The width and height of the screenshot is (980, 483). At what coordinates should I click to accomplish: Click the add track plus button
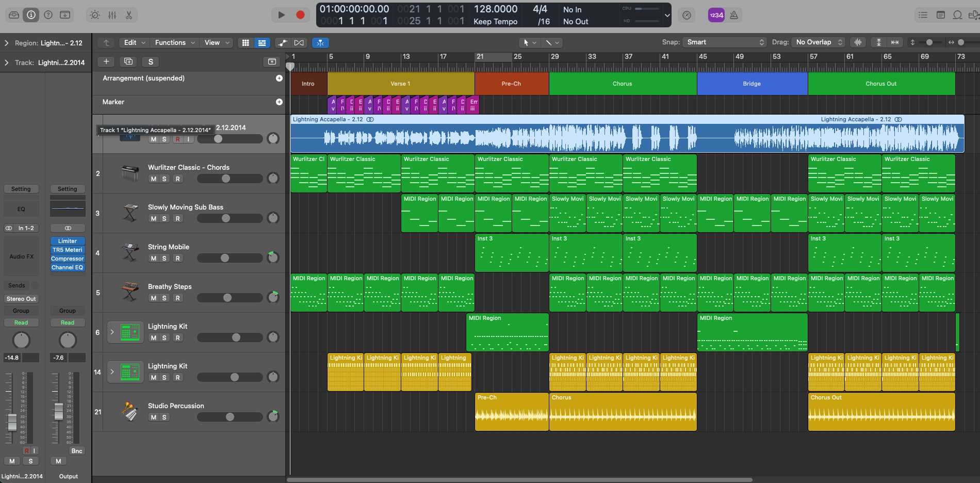(x=106, y=61)
